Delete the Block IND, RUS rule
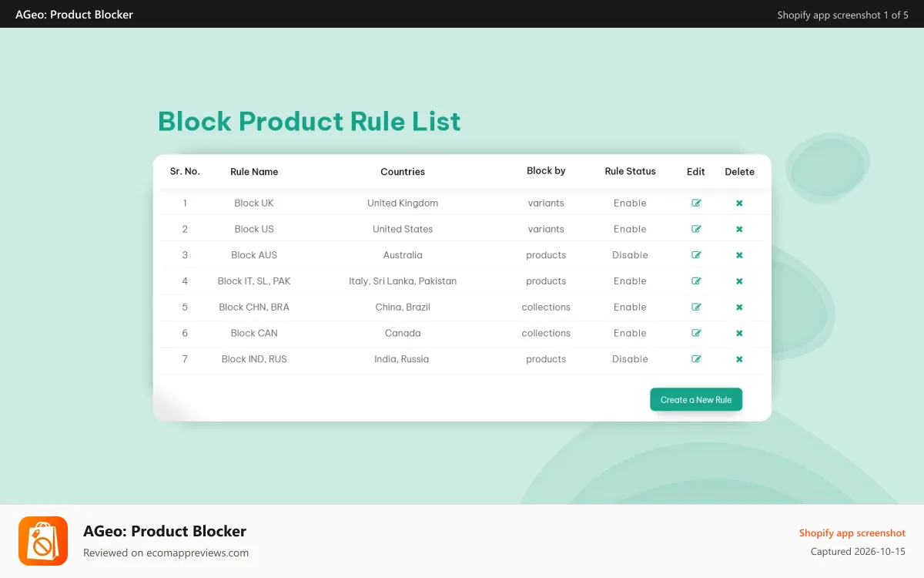 coord(739,359)
